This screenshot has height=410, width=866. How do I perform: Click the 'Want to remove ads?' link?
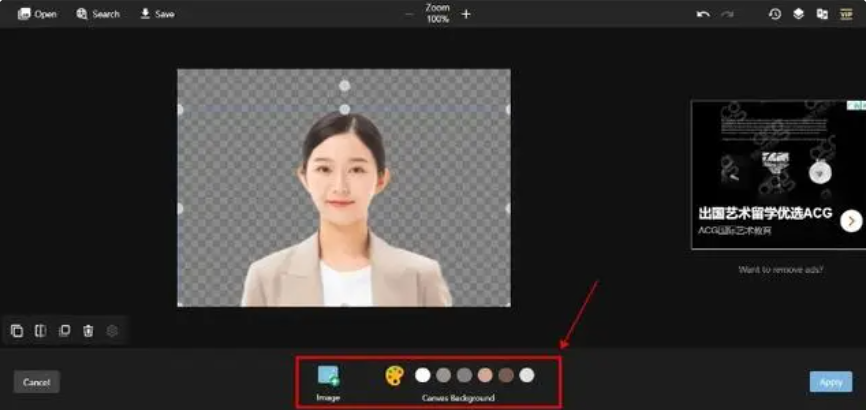point(780,269)
